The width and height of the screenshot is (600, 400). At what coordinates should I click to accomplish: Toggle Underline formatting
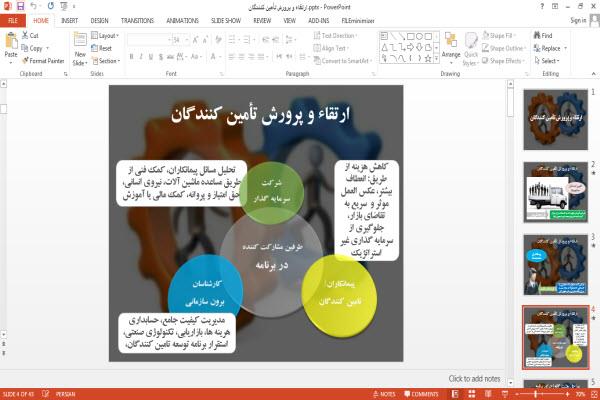151,57
